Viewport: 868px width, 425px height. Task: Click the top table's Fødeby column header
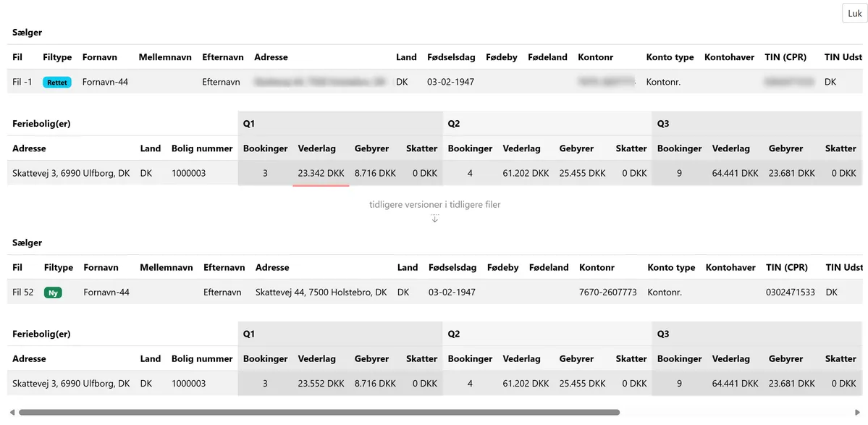point(502,57)
